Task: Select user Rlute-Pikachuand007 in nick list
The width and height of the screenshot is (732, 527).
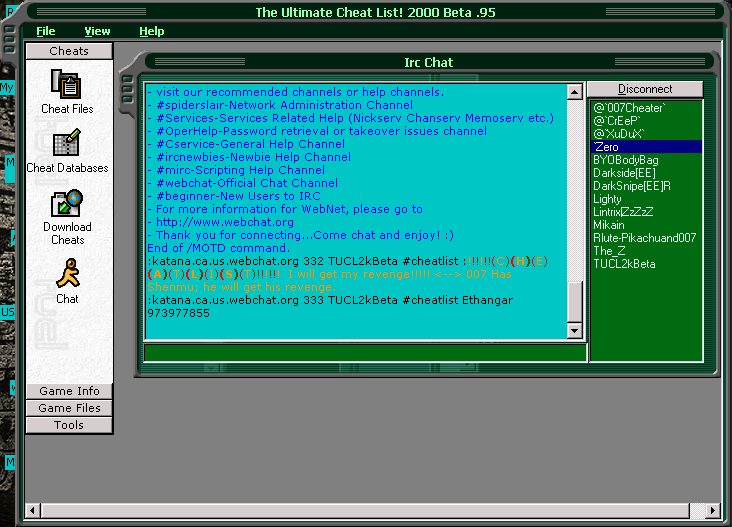Action: (647, 238)
